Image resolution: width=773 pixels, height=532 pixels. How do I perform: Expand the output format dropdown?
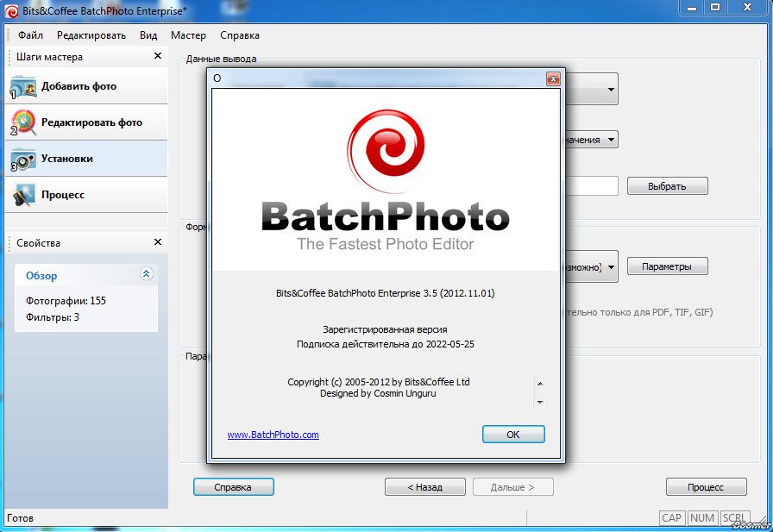(x=612, y=267)
